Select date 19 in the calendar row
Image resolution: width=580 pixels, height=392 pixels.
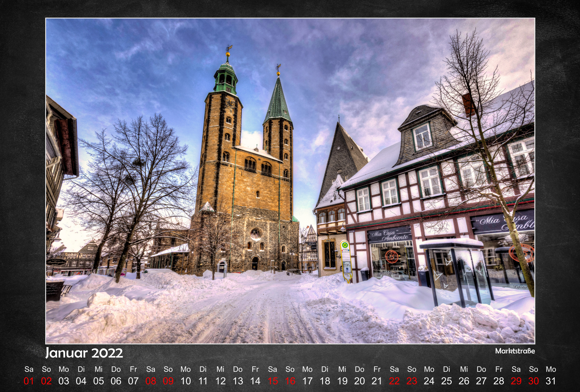(x=342, y=381)
